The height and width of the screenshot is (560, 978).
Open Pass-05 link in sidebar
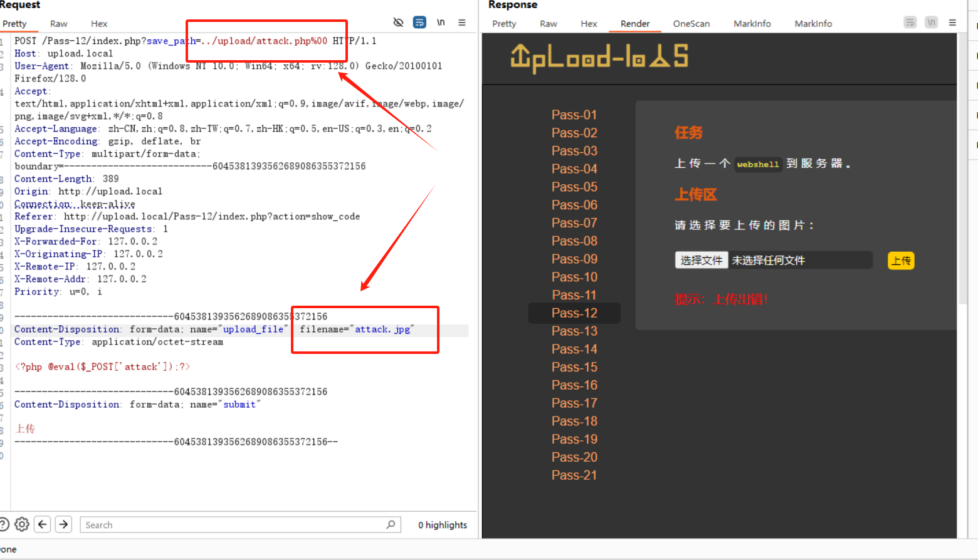click(574, 187)
